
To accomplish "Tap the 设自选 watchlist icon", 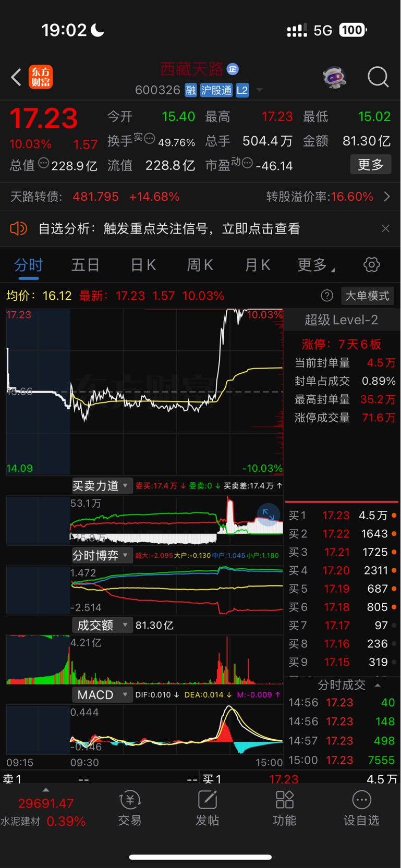I will [x=361, y=808].
